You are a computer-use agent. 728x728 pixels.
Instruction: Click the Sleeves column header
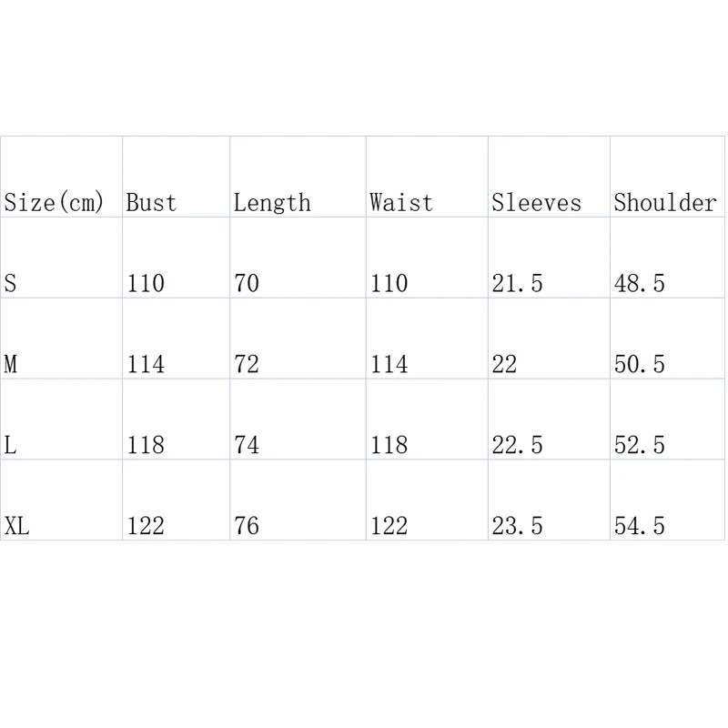(x=536, y=203)
